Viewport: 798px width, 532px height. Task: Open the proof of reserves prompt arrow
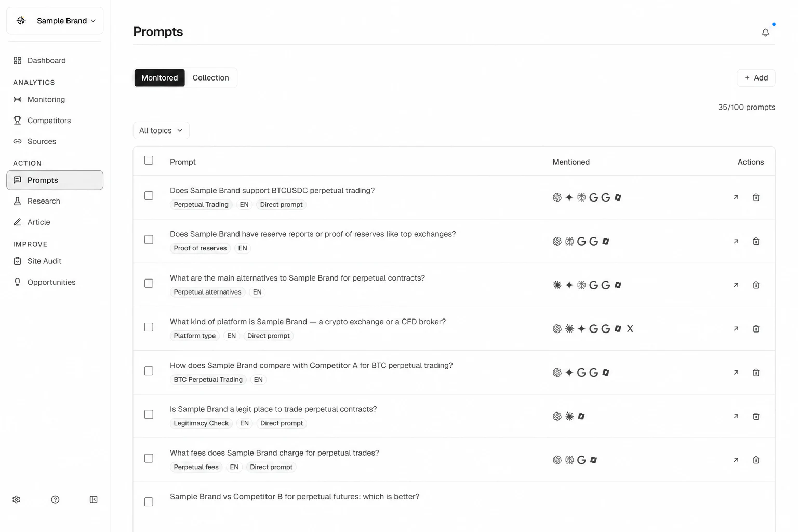click(x=736, y=241)
